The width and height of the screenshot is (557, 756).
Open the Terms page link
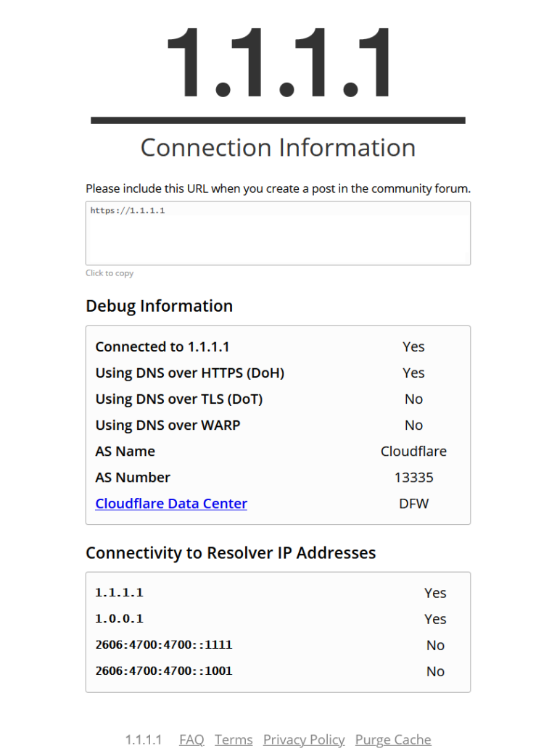233,739
